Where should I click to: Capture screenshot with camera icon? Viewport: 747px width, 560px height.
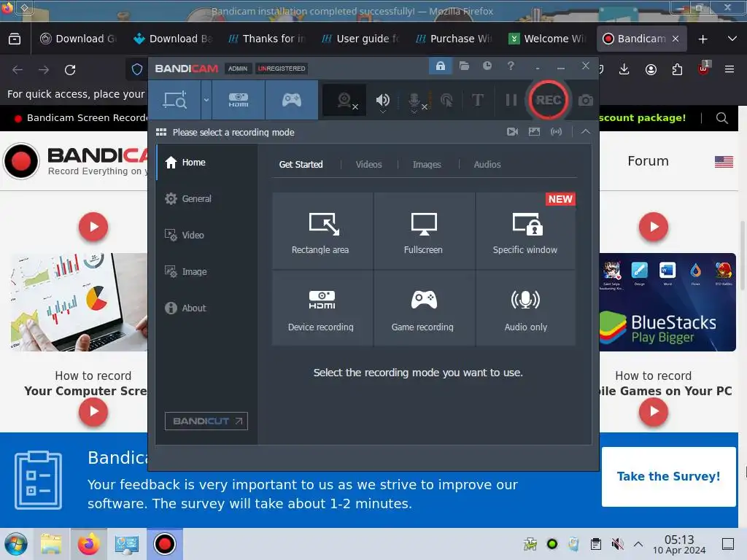tap(586, 101)
